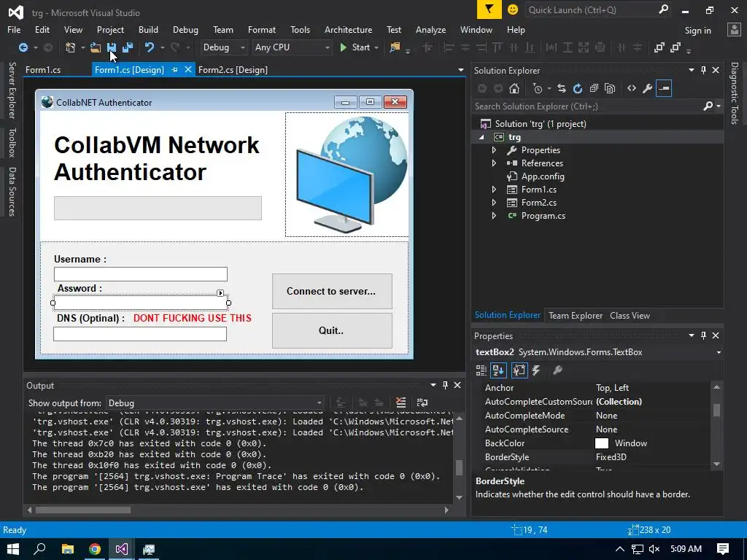Expand the Properties node in Solution Explorer
The height and width of the screenshot is (560, 747).
[x=494, y=150]
